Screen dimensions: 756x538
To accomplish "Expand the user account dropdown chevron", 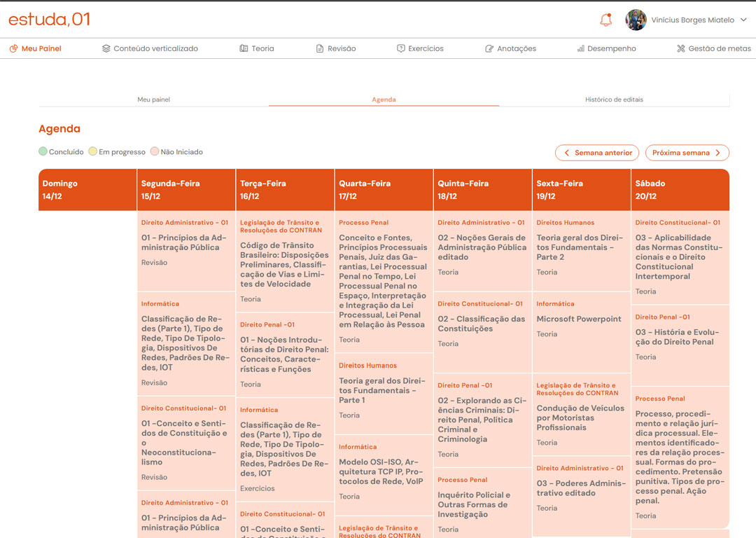I will (x=743, y=20).
